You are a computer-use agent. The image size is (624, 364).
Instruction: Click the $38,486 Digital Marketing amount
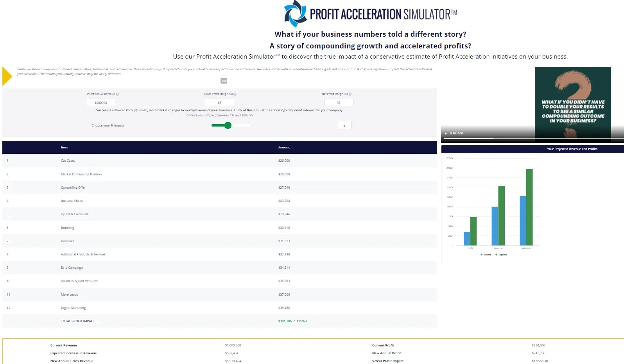tap(284, 308)
